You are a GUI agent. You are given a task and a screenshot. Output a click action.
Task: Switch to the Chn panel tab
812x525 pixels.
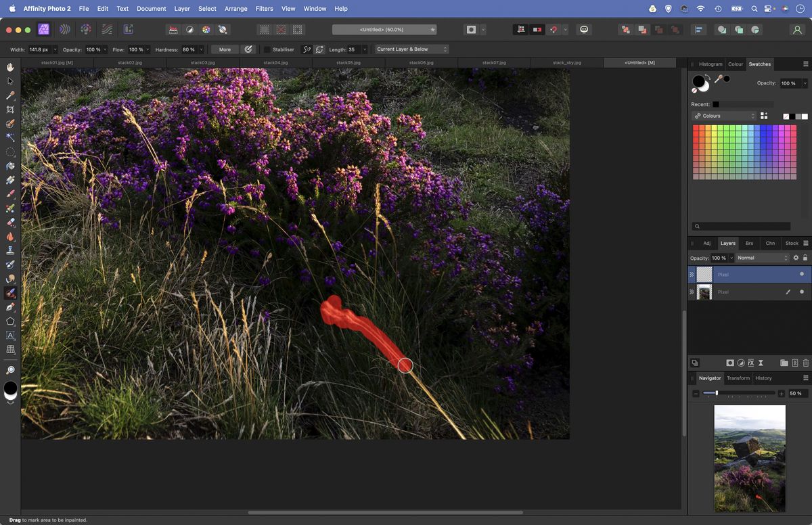click(771, 243)
